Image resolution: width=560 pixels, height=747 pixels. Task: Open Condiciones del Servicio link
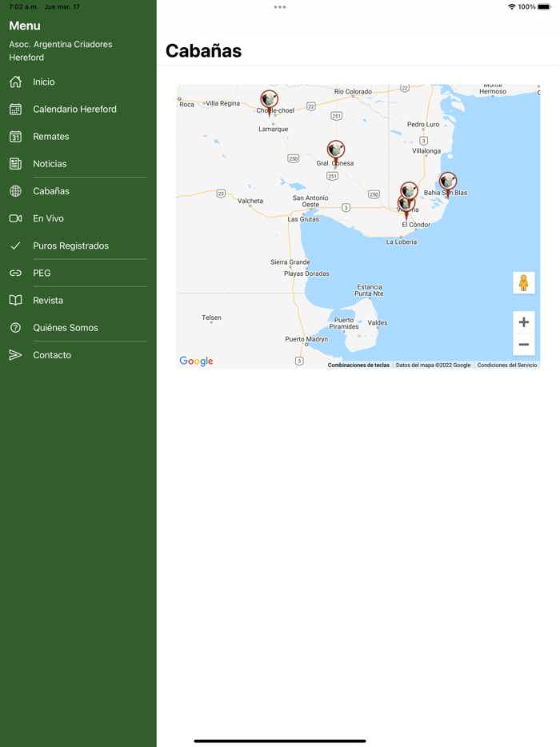tap(506, 366)
